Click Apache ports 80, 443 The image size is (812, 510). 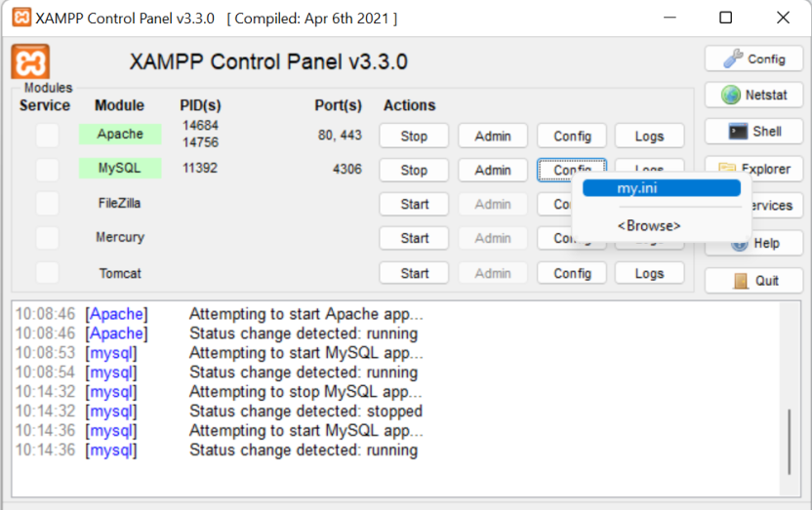point(340,135)
